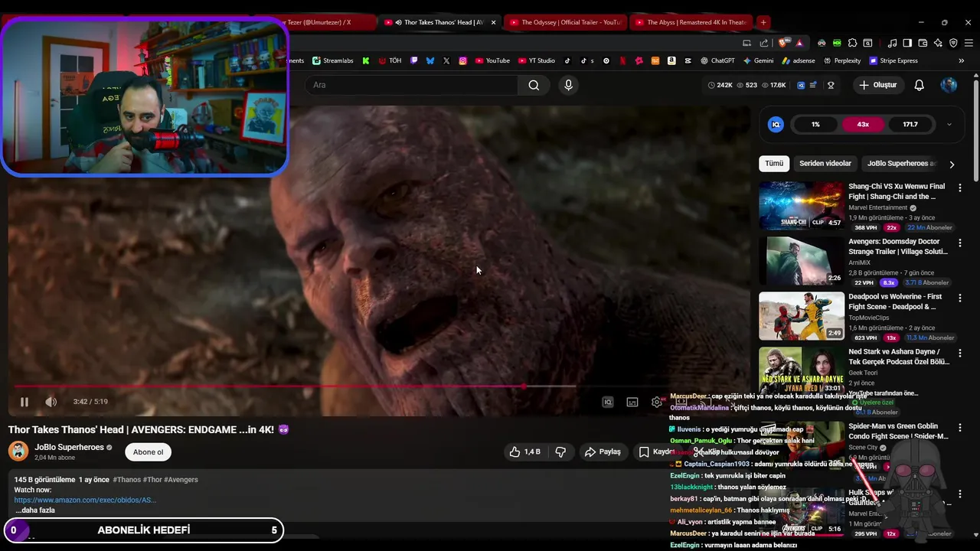980x551 pixels.
Task: Expand description with ...daha fazla
Action: point(34,510)
